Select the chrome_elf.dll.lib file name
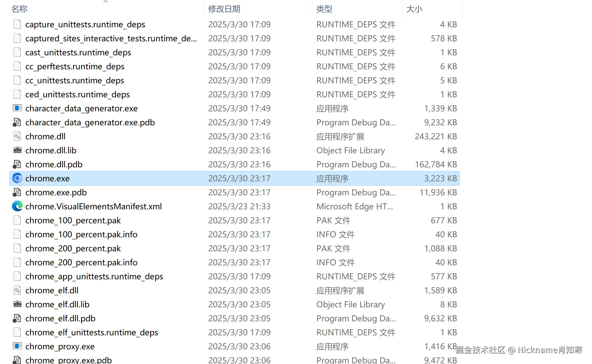The width and height of the screenshot is (592, 364). [x=57, y=305]
